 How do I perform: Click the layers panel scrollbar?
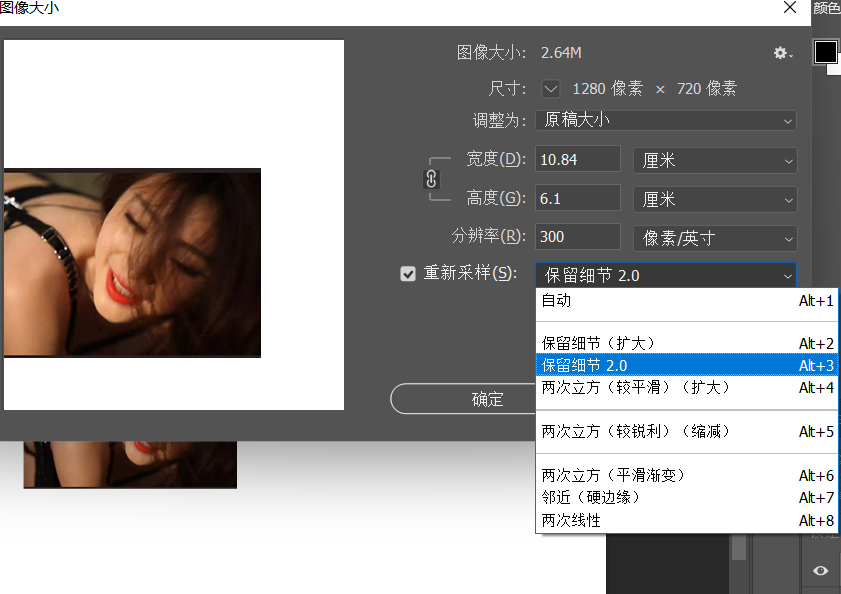pyautogui.click(x=739, y=547)
